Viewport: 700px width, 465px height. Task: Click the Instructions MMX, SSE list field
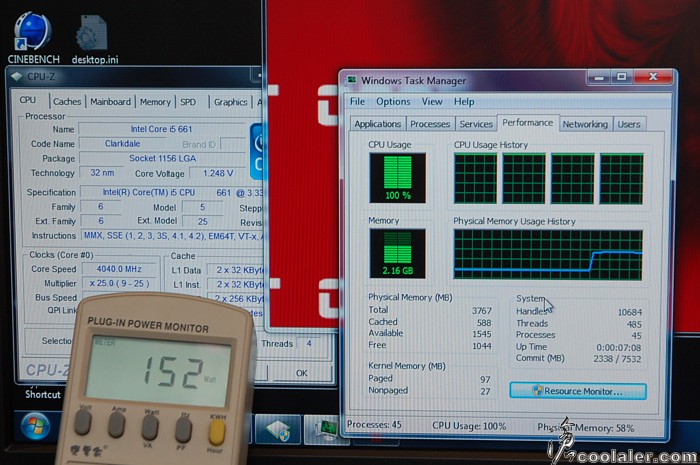pos(174,236)
